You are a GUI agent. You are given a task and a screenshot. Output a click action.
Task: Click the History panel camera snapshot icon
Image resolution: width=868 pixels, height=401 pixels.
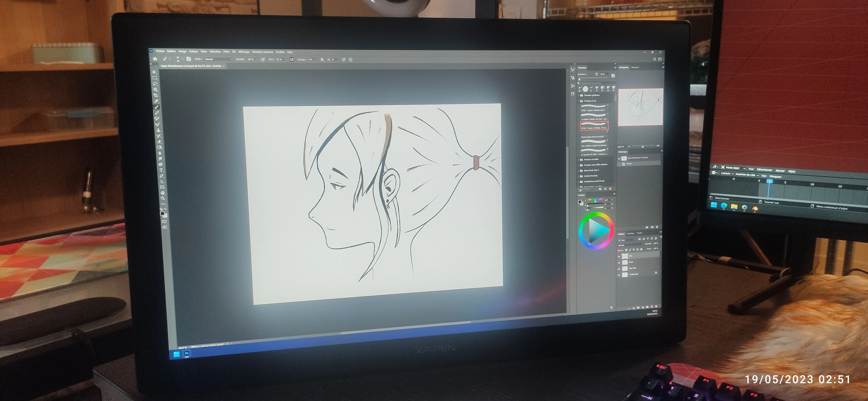coord(652,227)
